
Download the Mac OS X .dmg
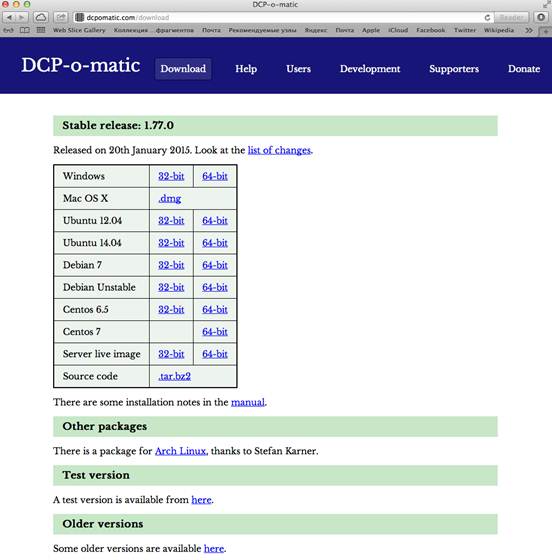170,199
